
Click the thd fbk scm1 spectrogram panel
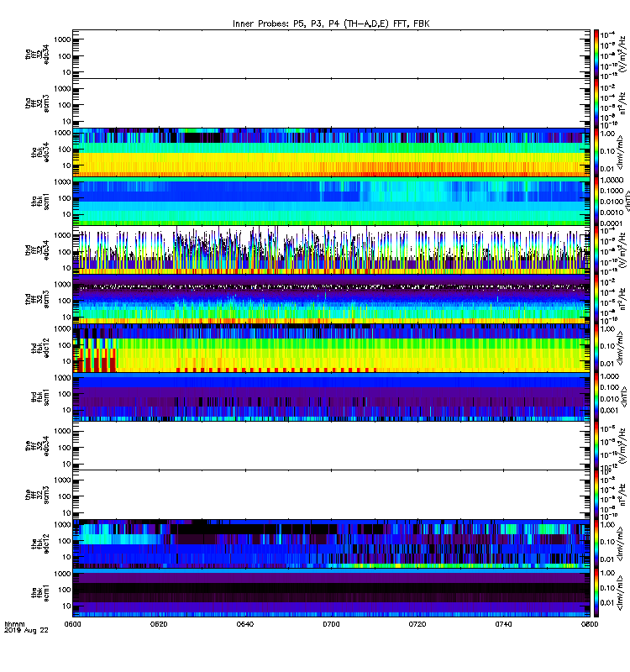[331, 397]
